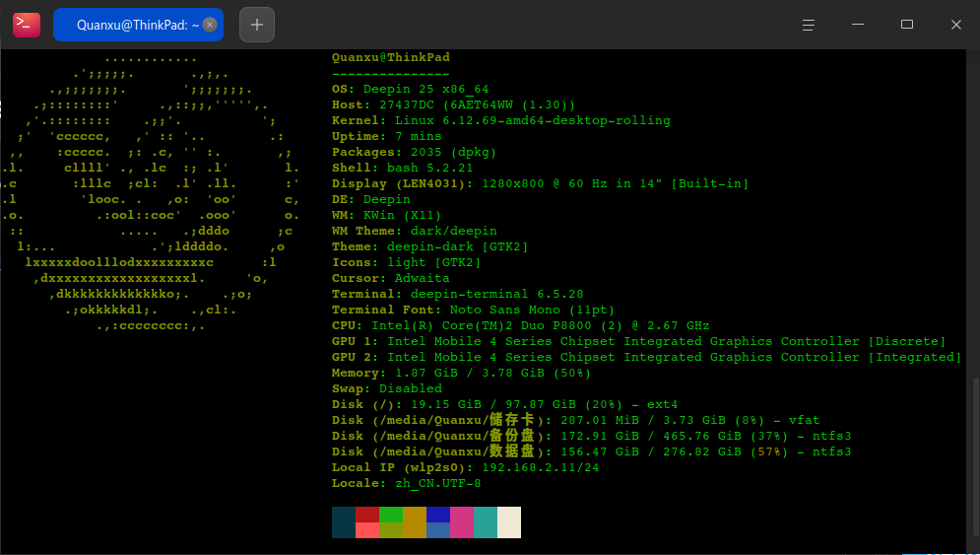Click the magenta pink color block
The width and height of the screenshot is (980, 555).
click(462, 522)
